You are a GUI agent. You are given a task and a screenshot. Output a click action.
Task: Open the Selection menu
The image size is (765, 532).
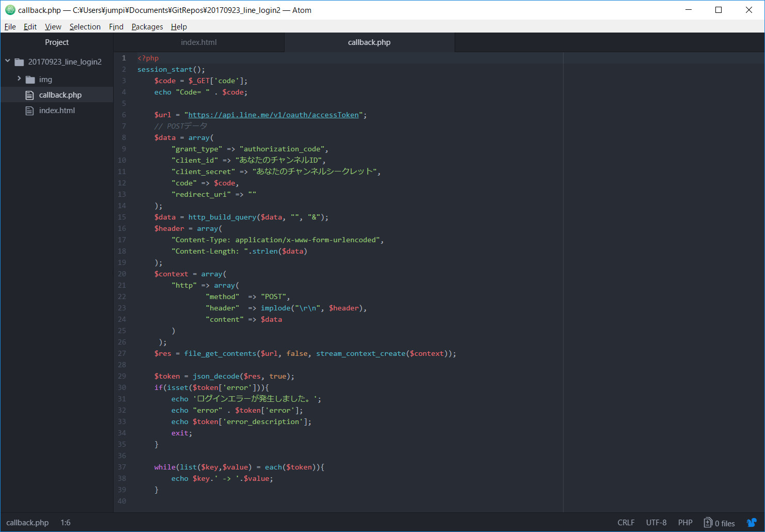[x=85, y=27]
